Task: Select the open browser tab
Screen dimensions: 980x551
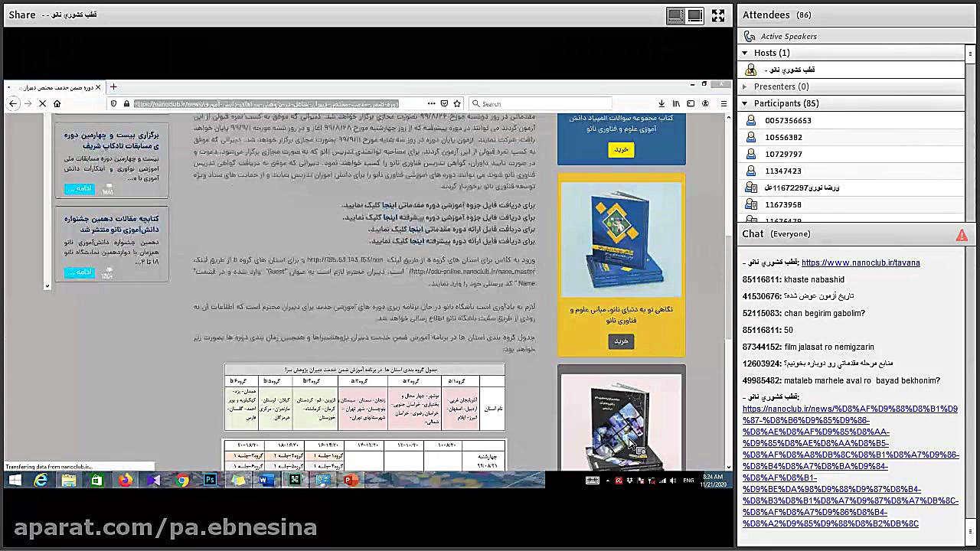Action: [54, 87]
